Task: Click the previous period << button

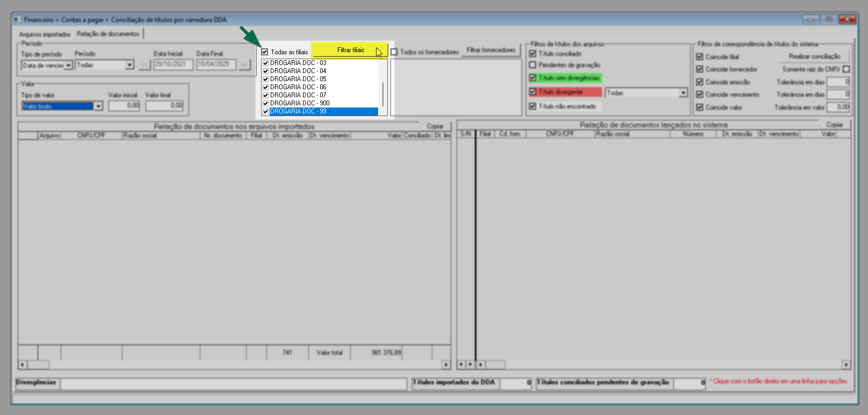Action: coord(144,65)
